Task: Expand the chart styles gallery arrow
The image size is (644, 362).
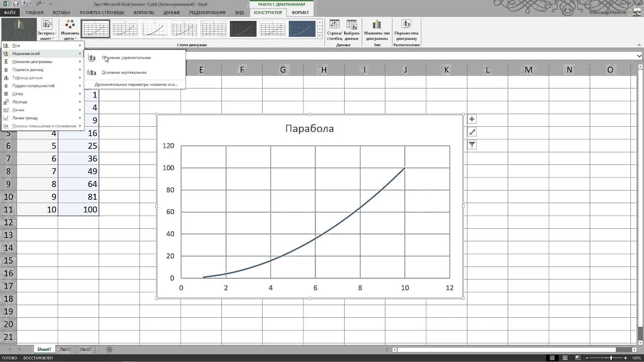Action: click(320, 36)
